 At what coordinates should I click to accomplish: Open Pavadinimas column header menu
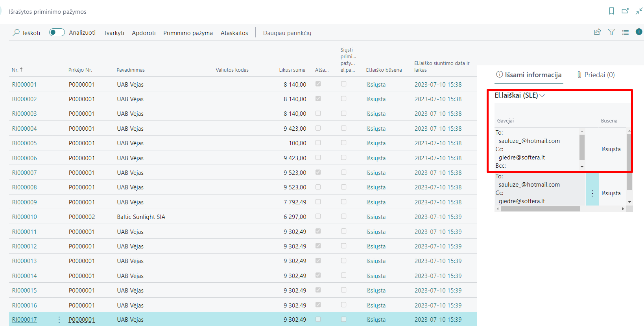[131, 70]
